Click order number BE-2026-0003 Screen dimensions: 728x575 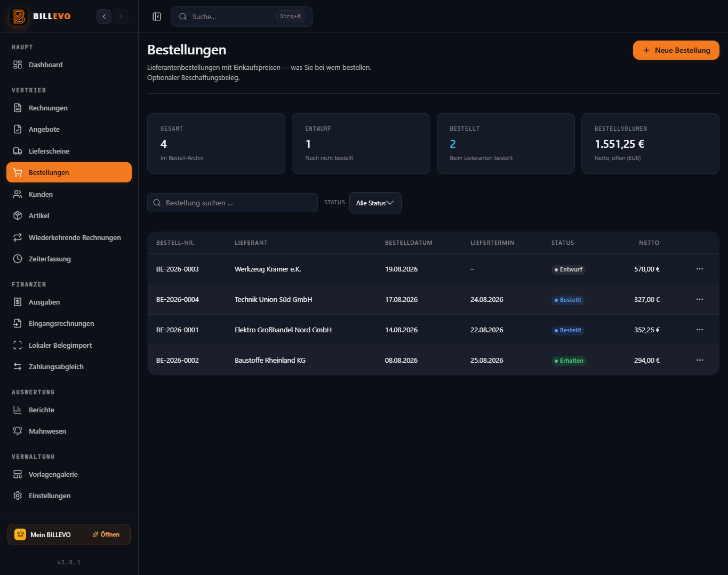pyautogui.click(x=178, y=269)
